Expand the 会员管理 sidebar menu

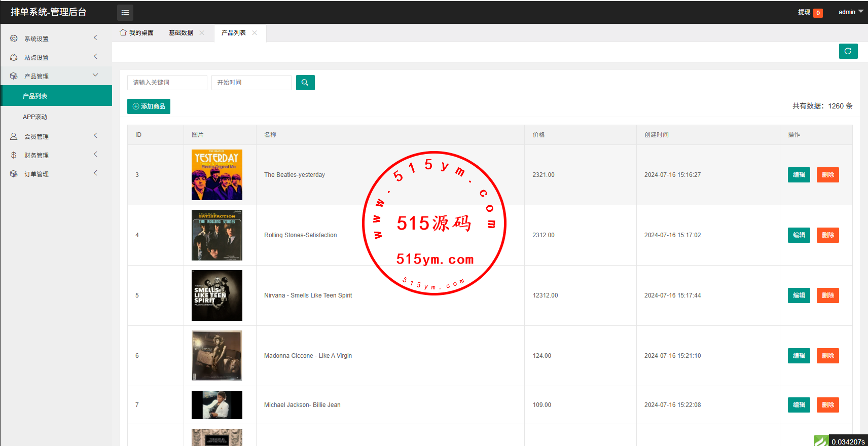tap(56, 136)
